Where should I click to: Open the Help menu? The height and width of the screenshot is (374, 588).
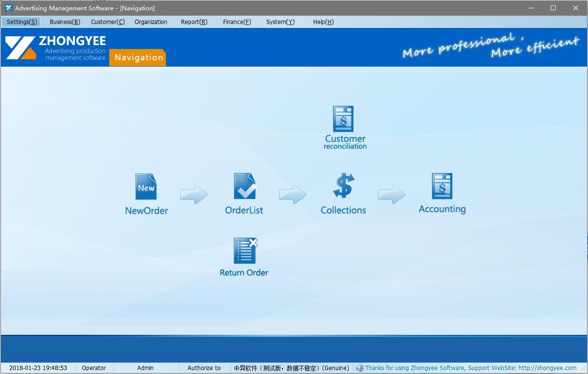pyautogui.click(x=323, y=22)
